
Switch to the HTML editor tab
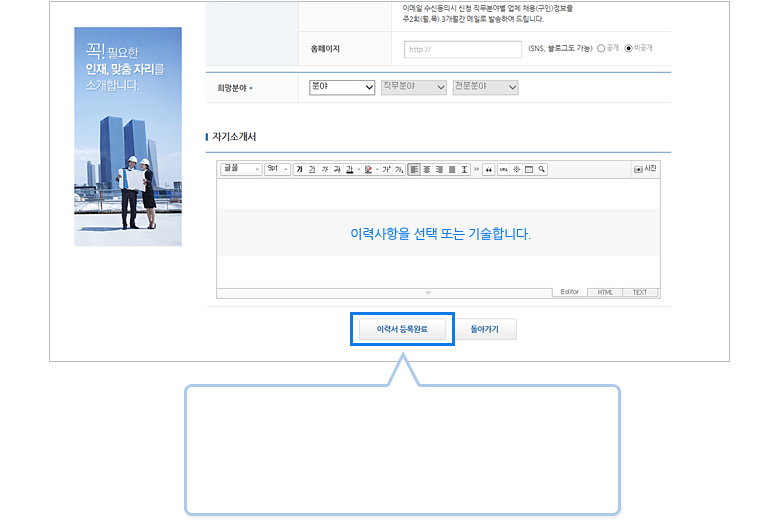(605, 293)
